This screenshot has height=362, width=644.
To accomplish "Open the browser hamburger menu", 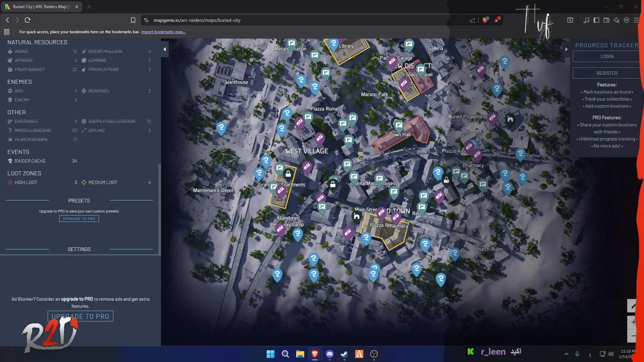I will pos(637,20).
